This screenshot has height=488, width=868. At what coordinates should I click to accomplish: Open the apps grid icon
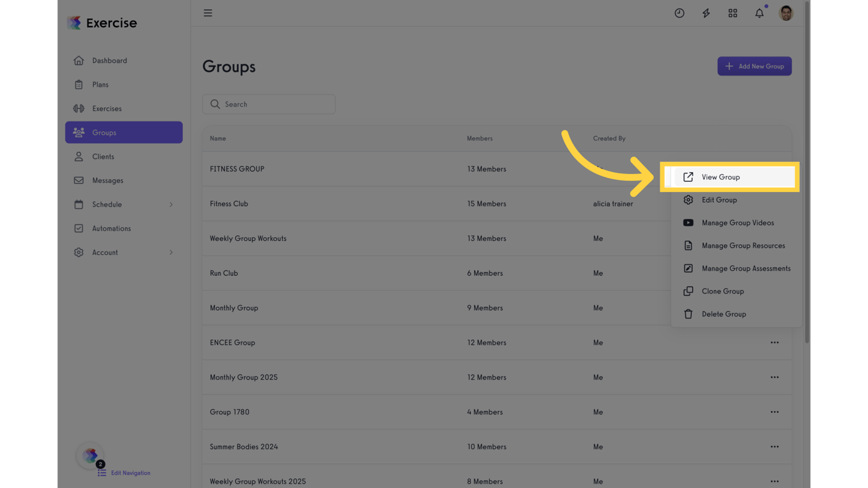pos(732,13)
